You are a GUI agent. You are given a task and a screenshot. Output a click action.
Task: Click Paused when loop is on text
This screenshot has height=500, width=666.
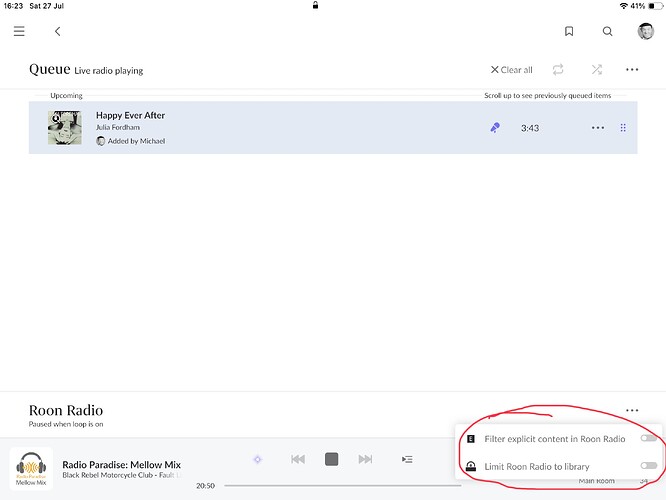click(x=66, y=424)
